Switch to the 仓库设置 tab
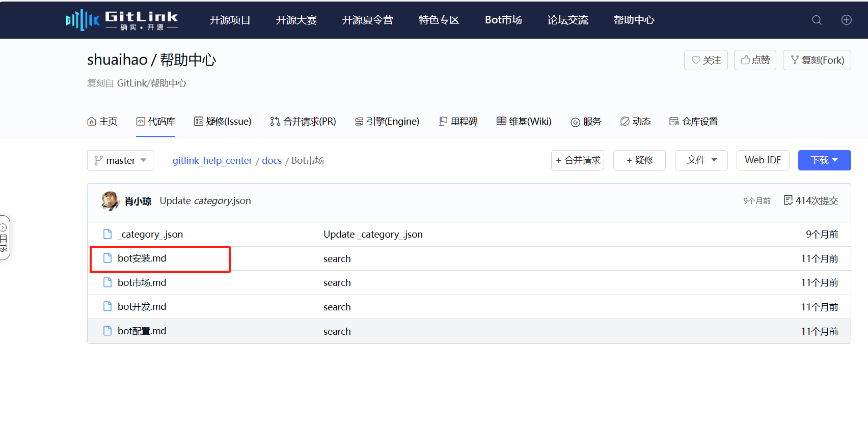The height and width of the screenshot is (433, 868). 694,121
